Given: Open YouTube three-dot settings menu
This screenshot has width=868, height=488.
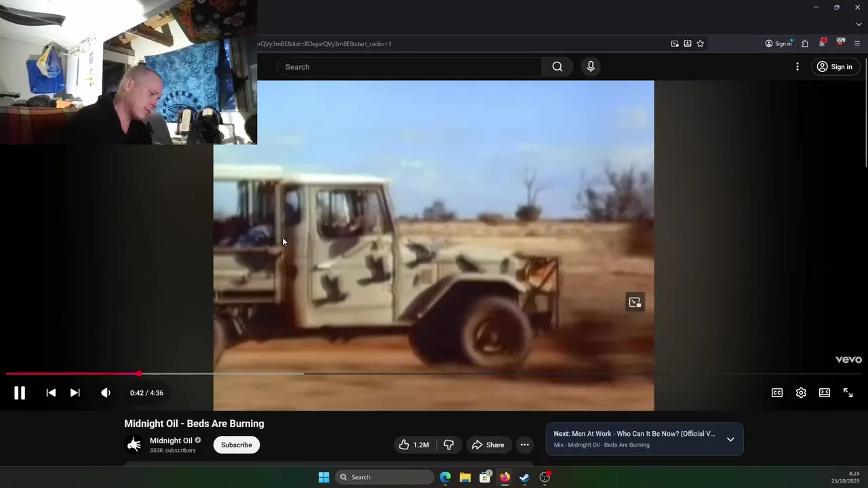Looking at the screenshot, I should tap(797, 67).
